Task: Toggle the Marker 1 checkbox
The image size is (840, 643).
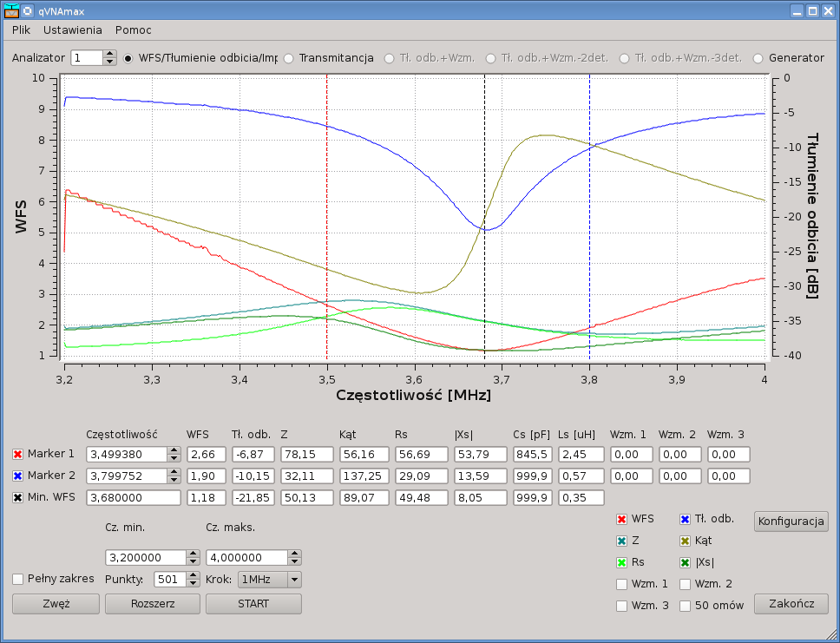Action: pos(17,454)
